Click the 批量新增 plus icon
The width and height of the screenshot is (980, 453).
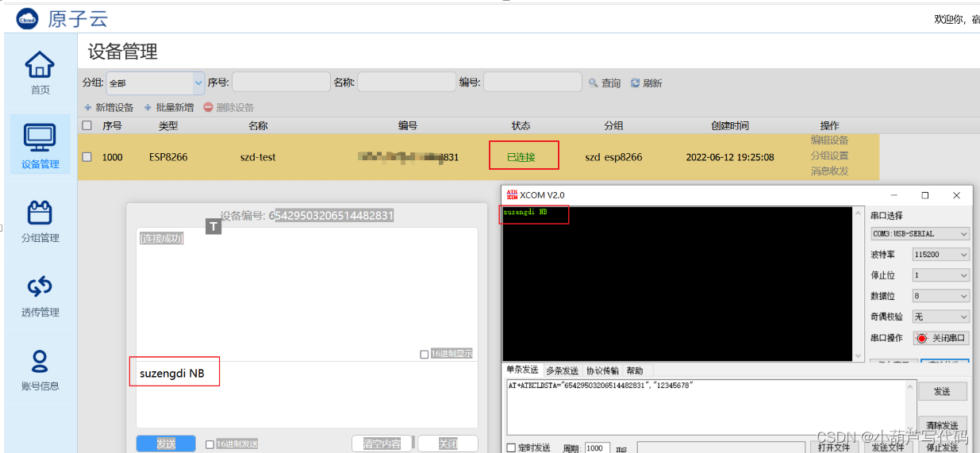click(148, 107)
